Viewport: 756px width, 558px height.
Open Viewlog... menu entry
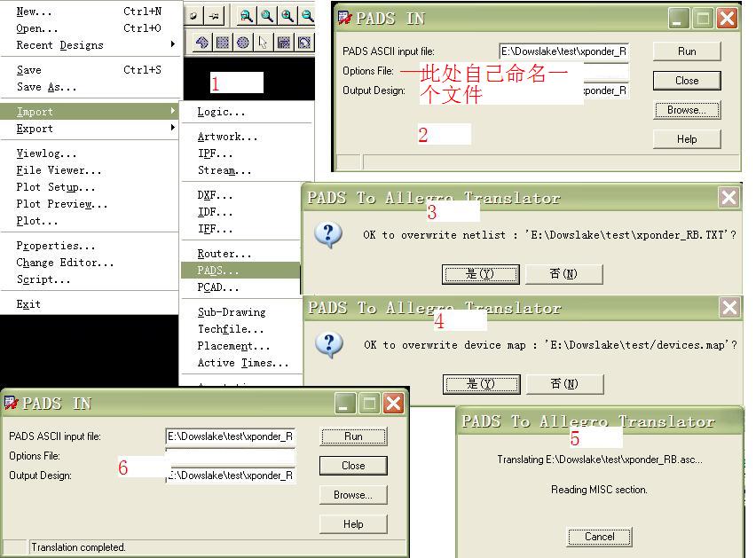(x=91, y=153)
